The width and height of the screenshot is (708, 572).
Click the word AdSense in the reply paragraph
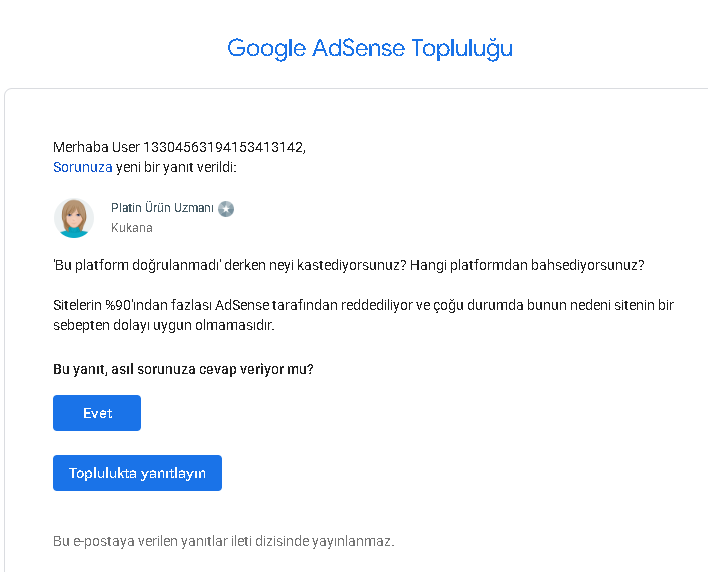coord(242,305)
